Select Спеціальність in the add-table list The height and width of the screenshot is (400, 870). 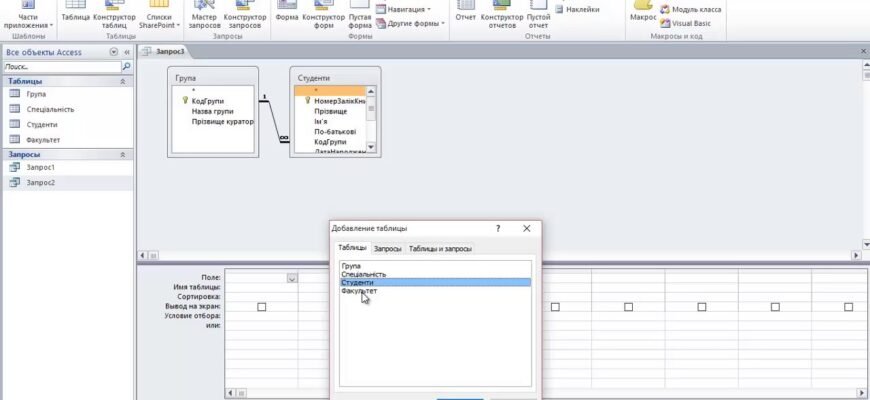pyautogui.click(x=363, y=274)
